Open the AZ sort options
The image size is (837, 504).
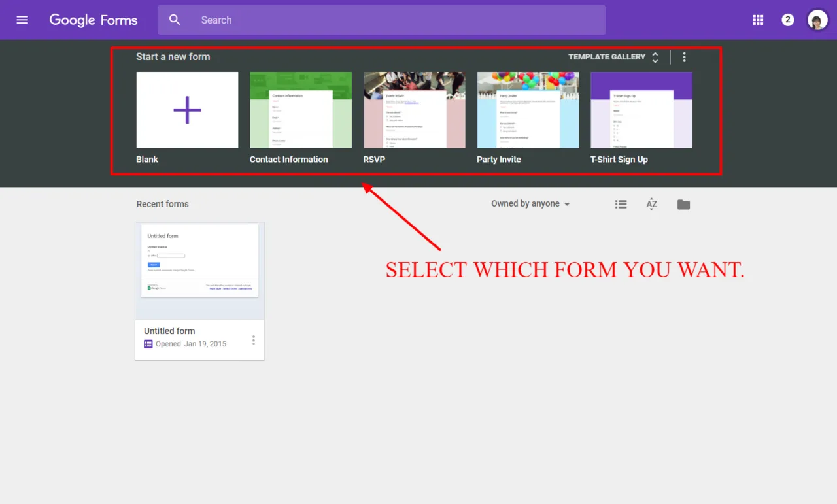[652, 205]
